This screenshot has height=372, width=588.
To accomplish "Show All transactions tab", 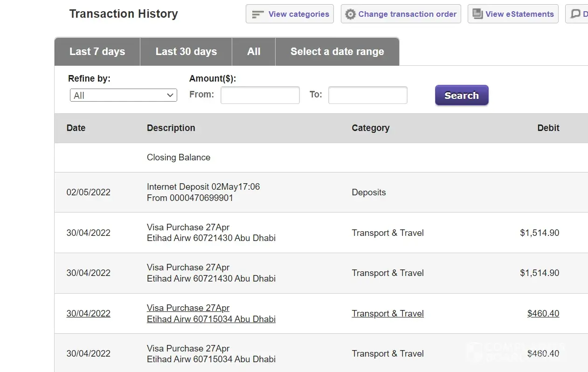I will [x=254, y=52].
